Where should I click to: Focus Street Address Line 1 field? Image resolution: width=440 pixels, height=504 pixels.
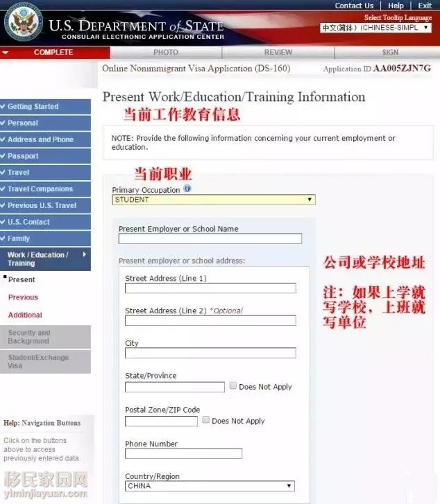coord(210,288)
